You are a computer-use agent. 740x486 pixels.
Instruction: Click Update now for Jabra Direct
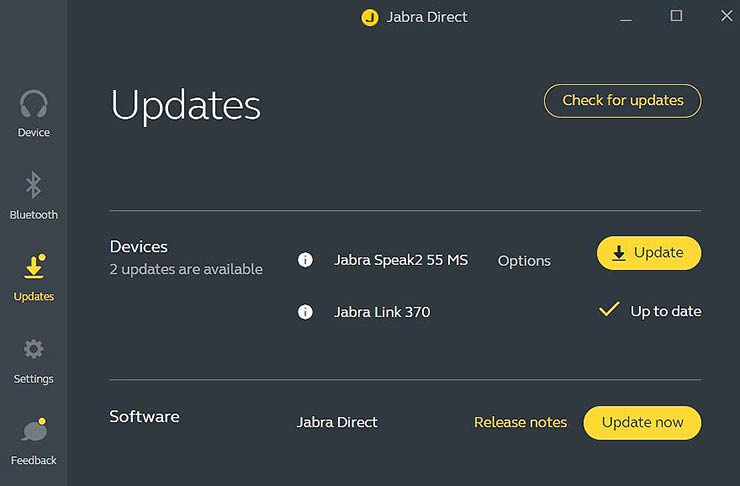click(642, 422)
